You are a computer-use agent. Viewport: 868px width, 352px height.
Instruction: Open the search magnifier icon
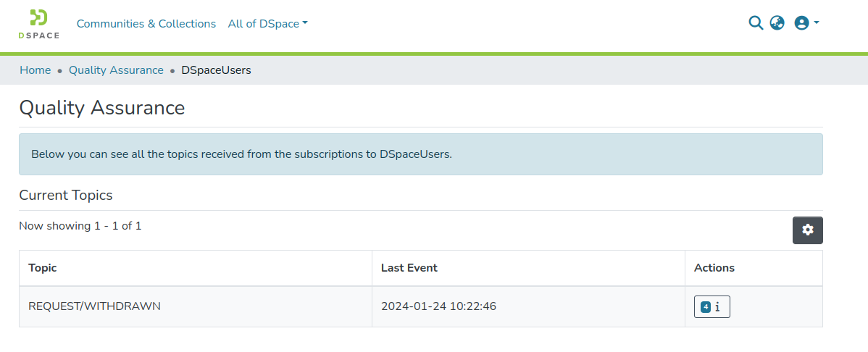click(x=756, y=23)
